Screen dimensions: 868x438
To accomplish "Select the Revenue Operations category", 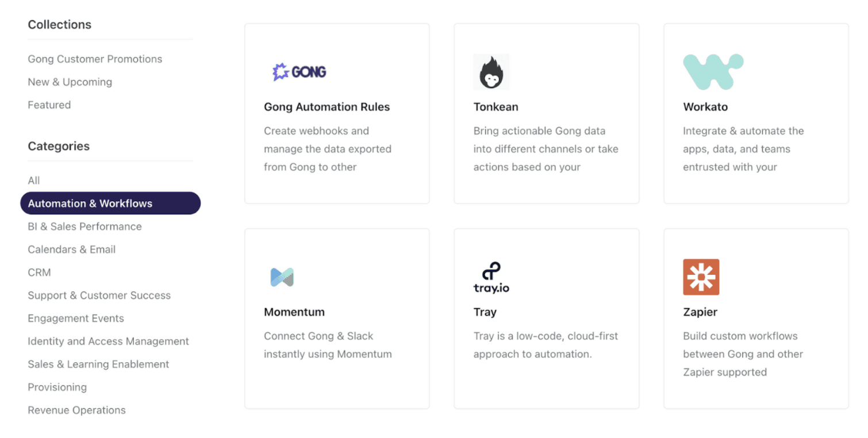I will [76, 410].
